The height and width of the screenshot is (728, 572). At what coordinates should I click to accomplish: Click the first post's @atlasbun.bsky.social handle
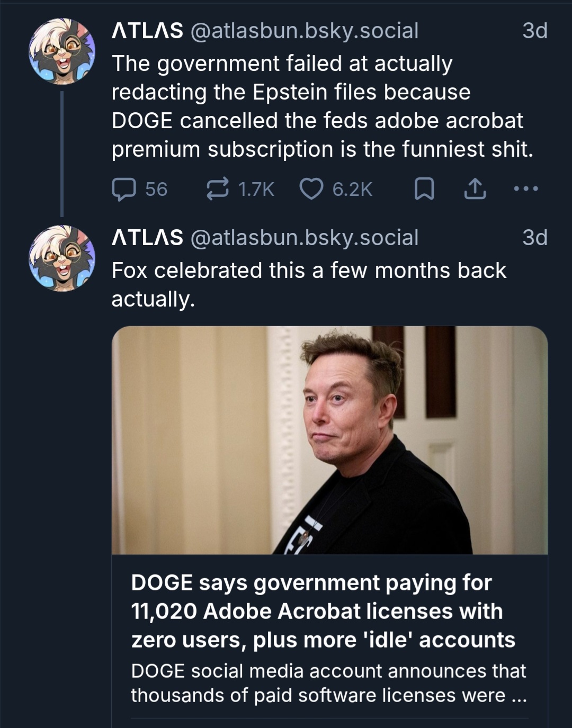coord(304,31)
